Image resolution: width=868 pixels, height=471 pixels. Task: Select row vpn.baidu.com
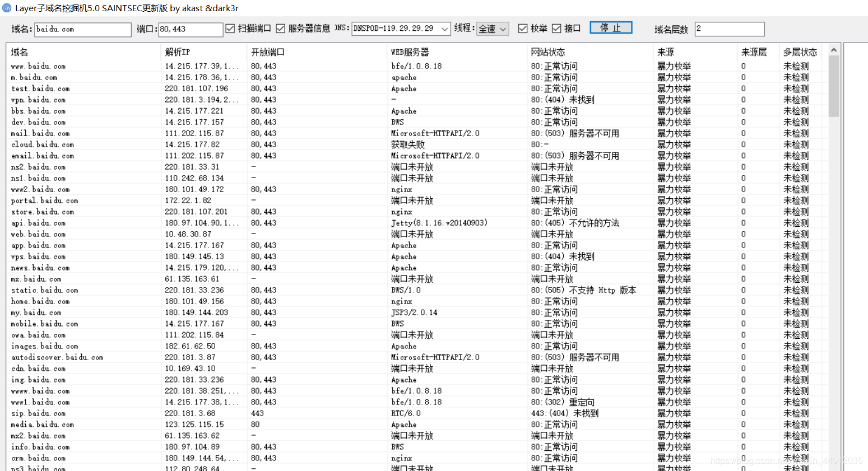(x=417, y=100)
